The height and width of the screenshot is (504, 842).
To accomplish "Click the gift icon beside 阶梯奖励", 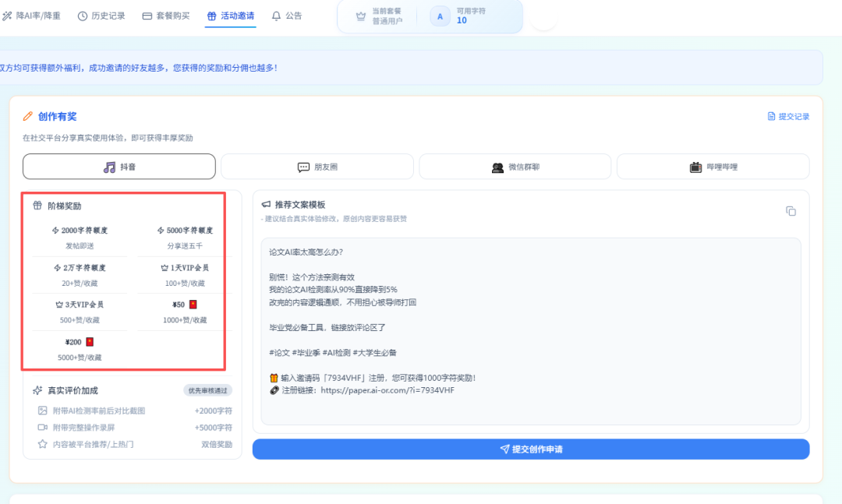I will 37,206.
